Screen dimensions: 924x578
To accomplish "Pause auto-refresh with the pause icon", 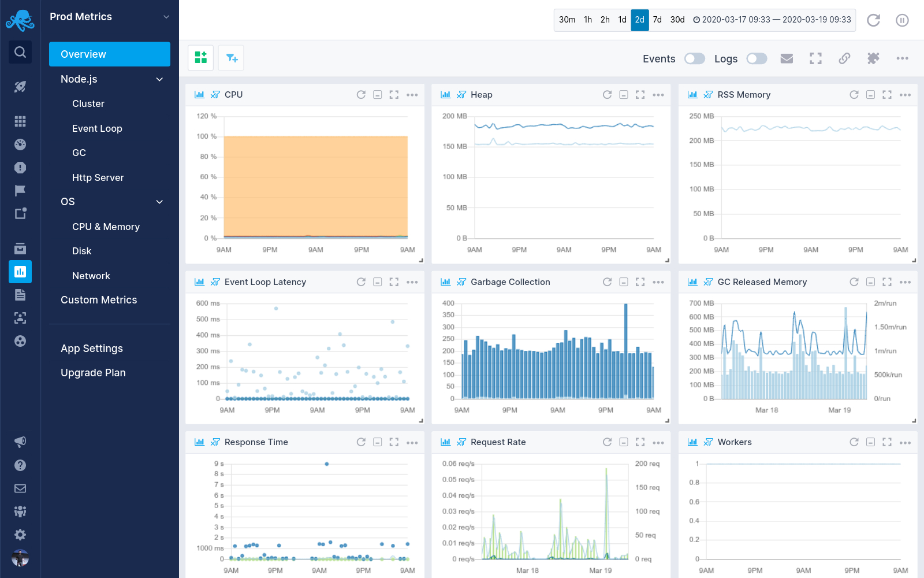I will click(902, 20).
